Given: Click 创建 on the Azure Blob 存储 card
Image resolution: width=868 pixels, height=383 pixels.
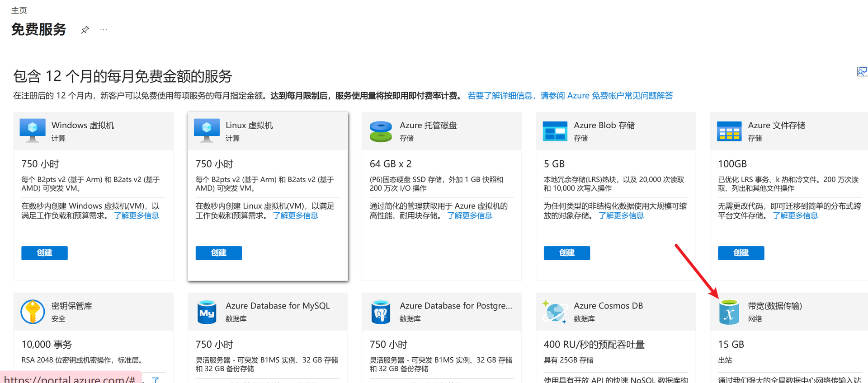Looking at the screenshot, I should pyautogui.click(x=567, y=253).
